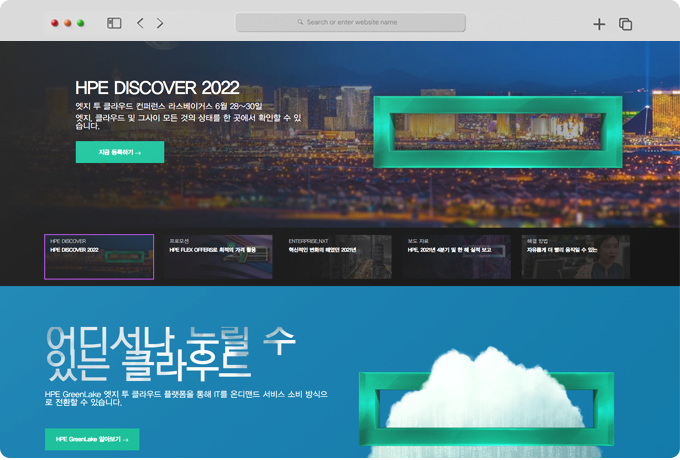680x460 pixels.
Task: Open a new tab with plus icon
Action: [599, 24]
